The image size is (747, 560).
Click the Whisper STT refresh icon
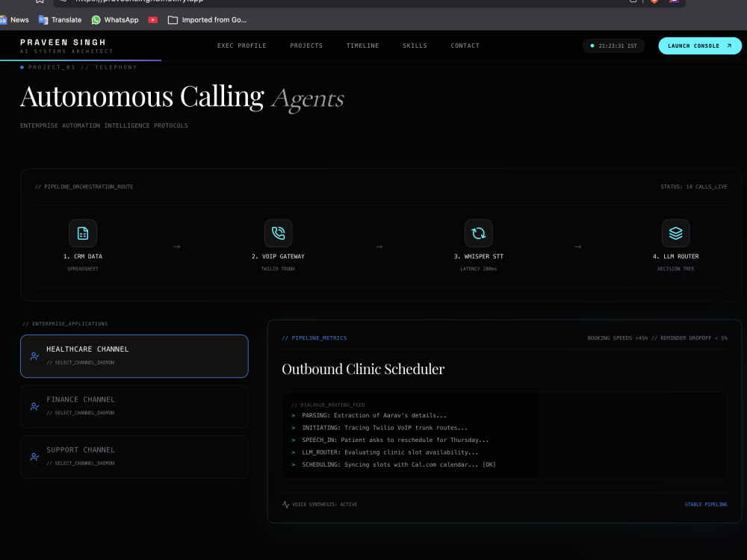tap(478, 233)
